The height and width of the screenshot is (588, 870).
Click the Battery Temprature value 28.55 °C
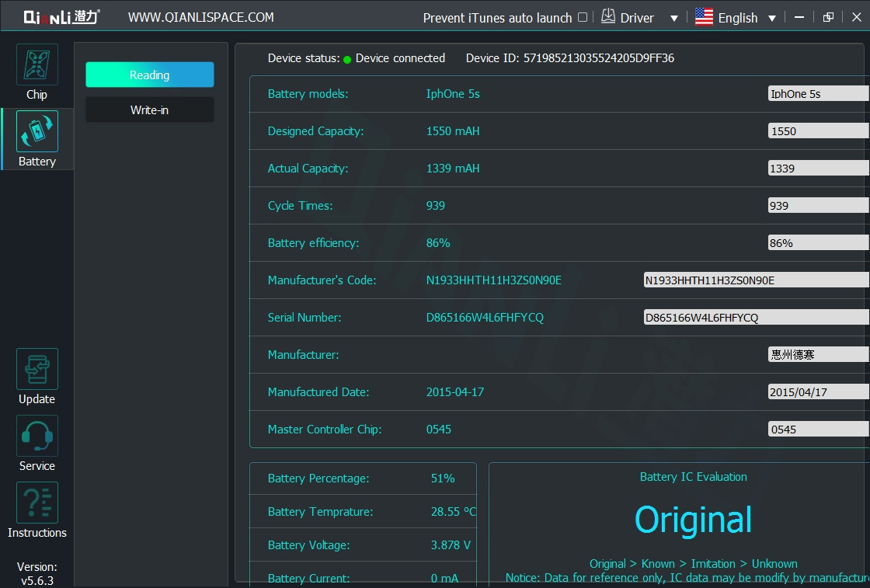point(454,511)
